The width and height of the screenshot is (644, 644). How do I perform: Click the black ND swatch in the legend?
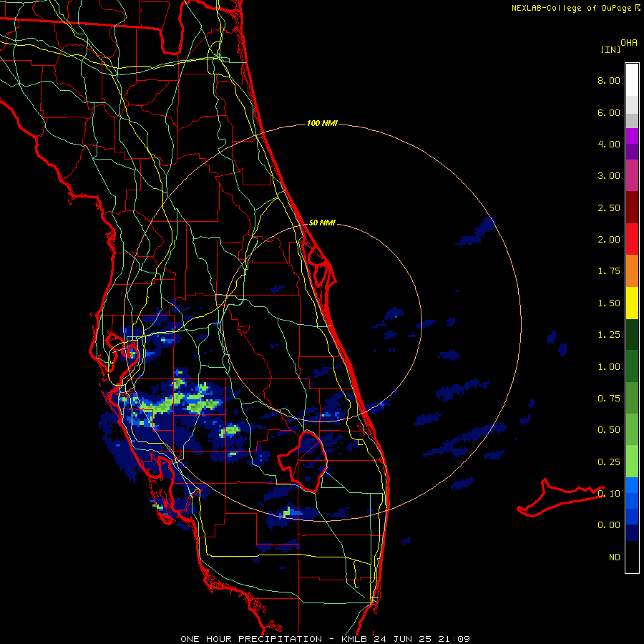[x=632, y=557]
